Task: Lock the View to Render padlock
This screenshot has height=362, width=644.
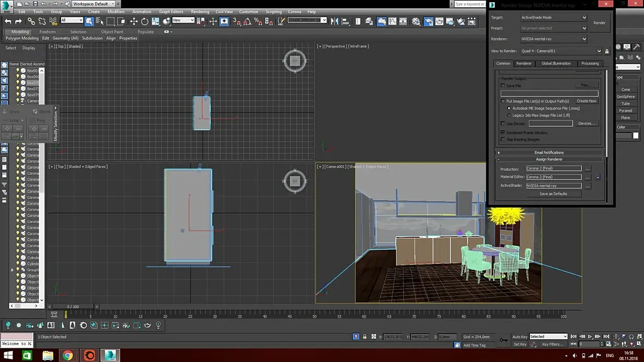Action: pyautogui.click(x=607, y=51)
